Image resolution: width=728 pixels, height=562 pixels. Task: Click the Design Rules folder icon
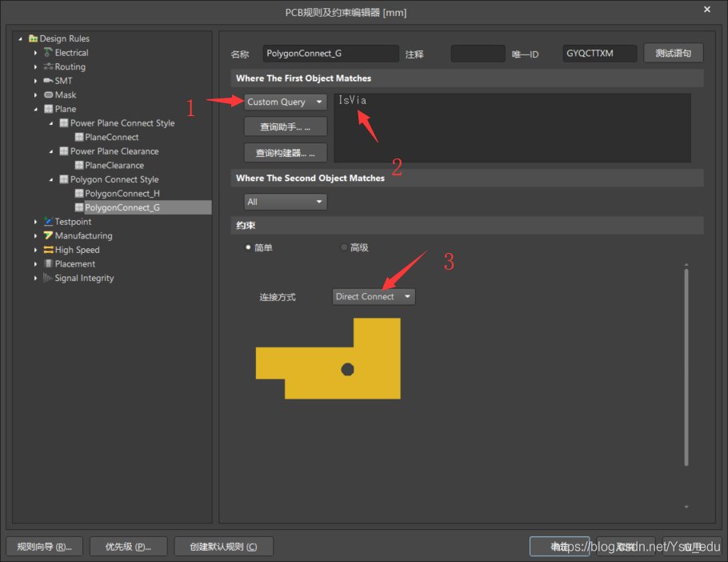(33, 38)
